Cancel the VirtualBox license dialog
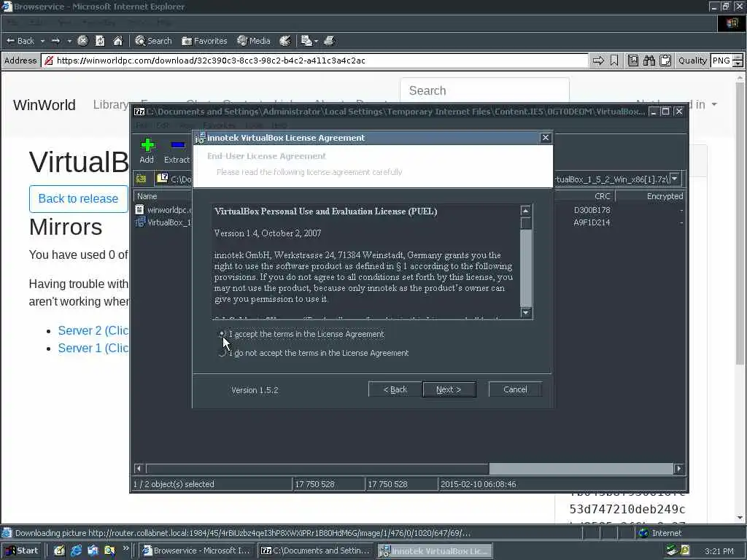 [515, 389]
